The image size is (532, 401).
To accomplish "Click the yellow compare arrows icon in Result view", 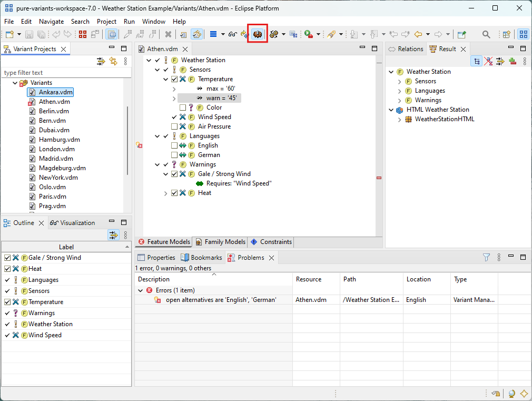I will (500, 61).
